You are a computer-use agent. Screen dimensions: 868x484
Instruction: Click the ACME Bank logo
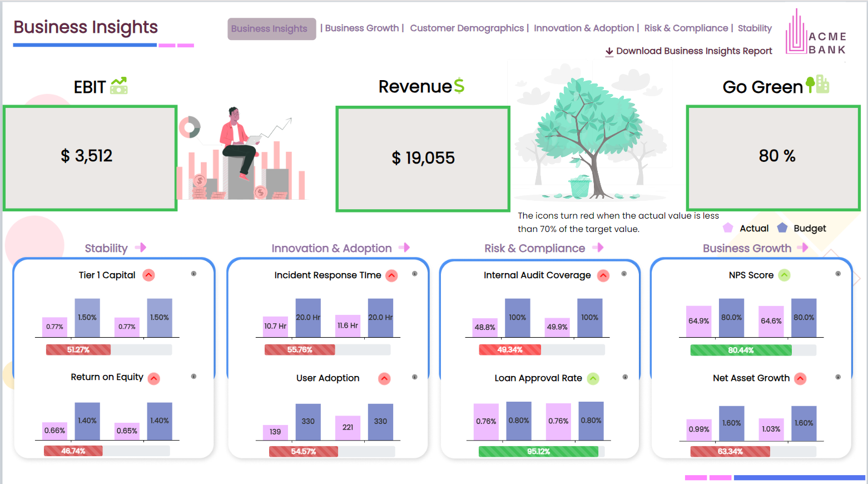pyautogui.click(x=816, y=32)
